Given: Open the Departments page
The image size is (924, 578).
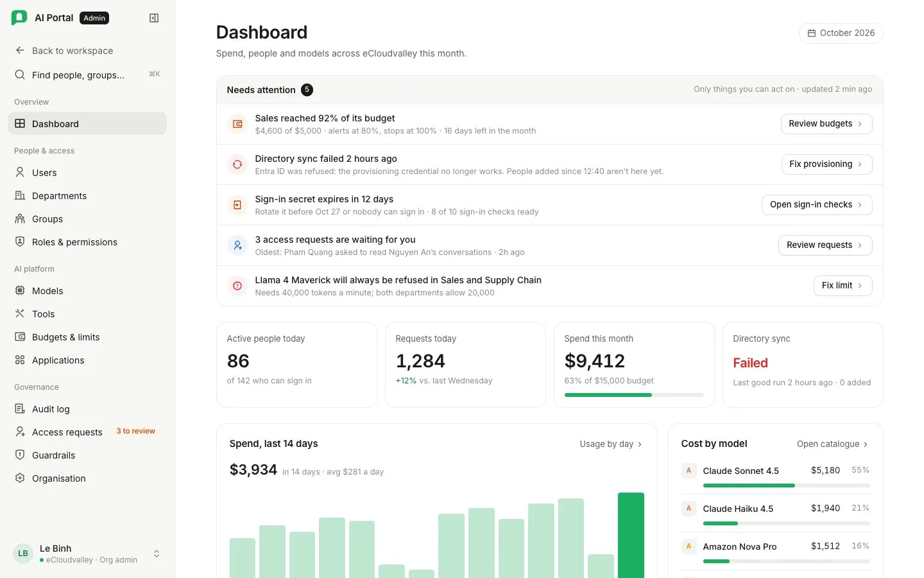Looking at the screenshot, I should click(x=87, y=195).
